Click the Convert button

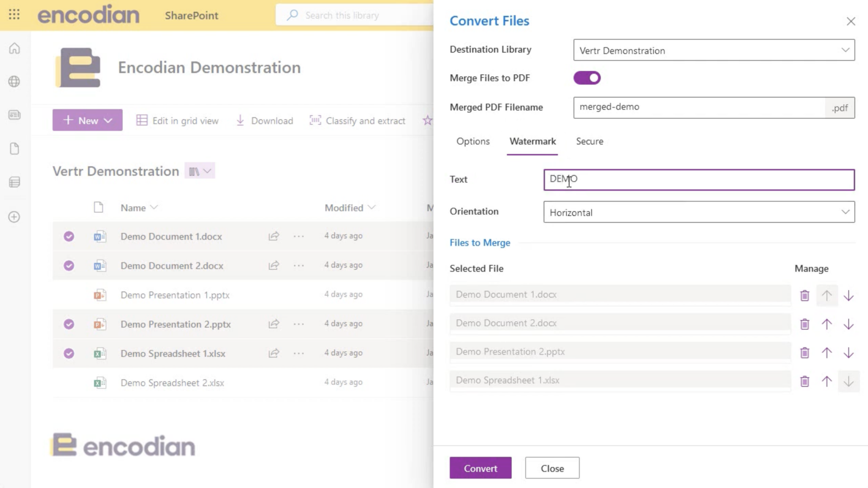[x=480, y=468]
